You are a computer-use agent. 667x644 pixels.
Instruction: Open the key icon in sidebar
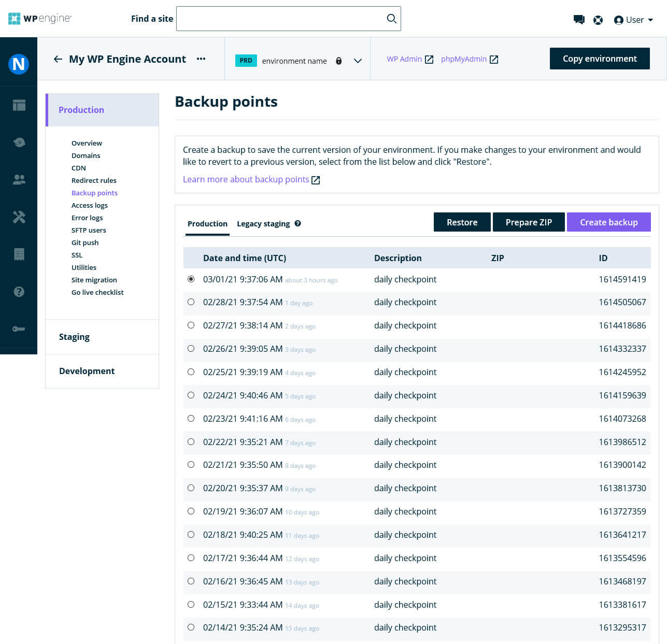click(x=19, y=329)
